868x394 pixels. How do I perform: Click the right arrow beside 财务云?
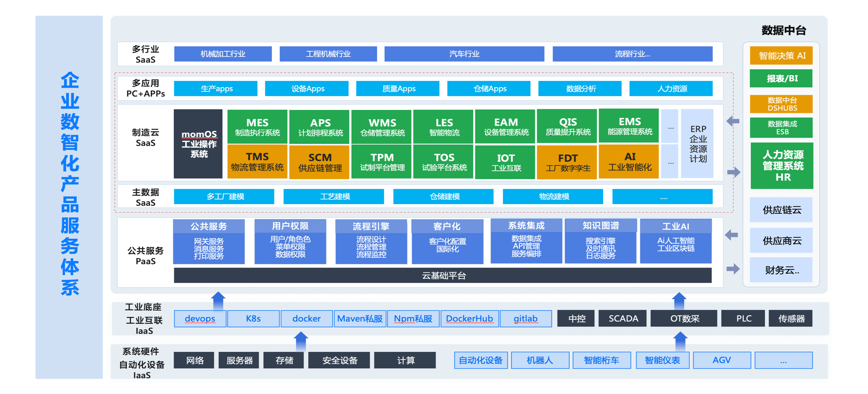[733, 269]
